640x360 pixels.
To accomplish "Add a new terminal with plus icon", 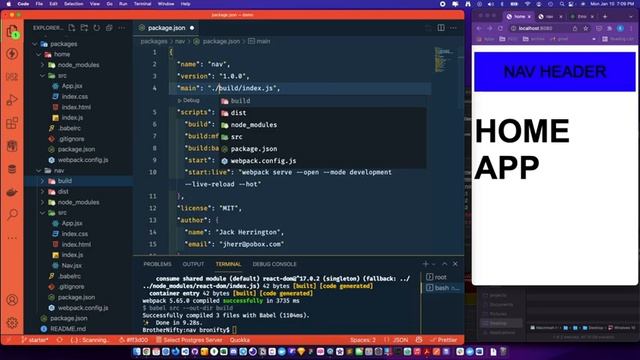I will (425, 264).
